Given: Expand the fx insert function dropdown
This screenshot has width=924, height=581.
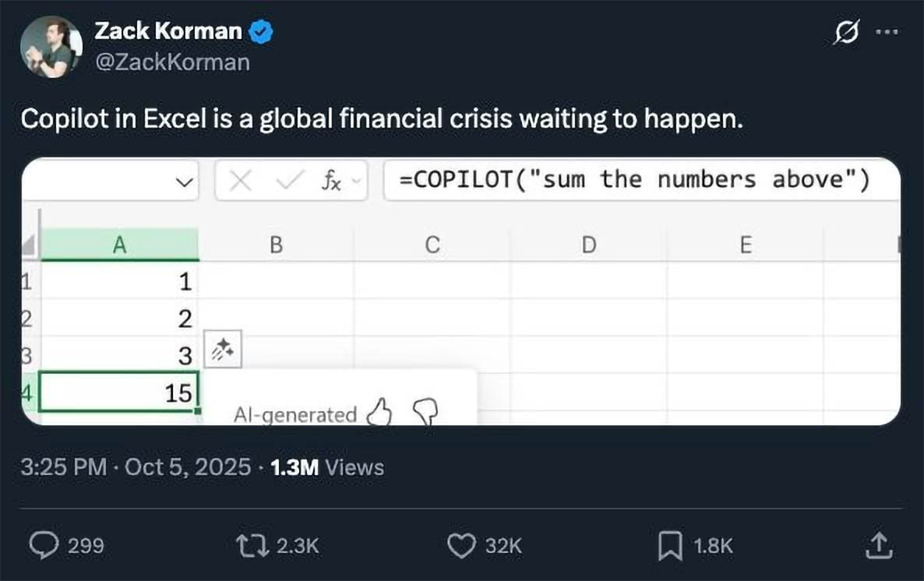Looking at the screenshot, I should coord(357,182).
